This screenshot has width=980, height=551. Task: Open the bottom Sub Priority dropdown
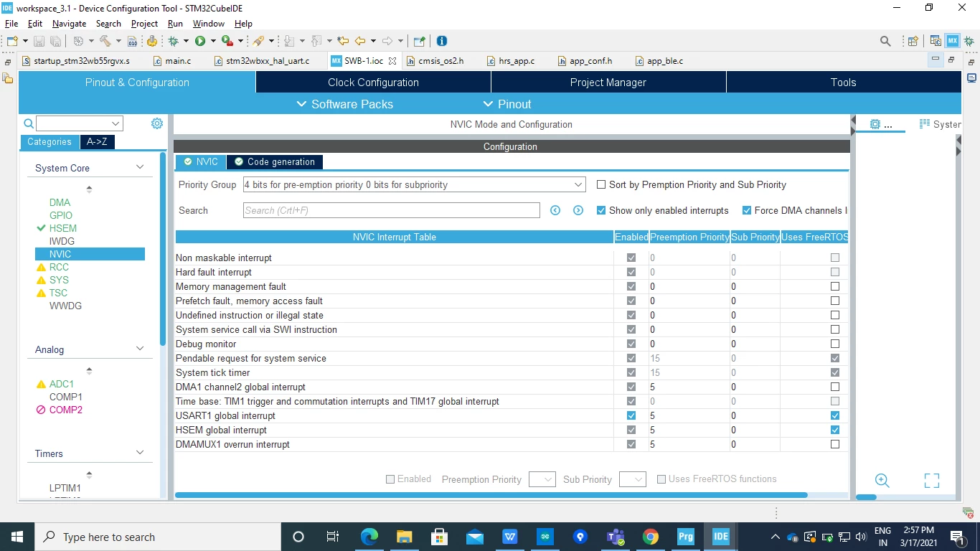click(633, 479)
